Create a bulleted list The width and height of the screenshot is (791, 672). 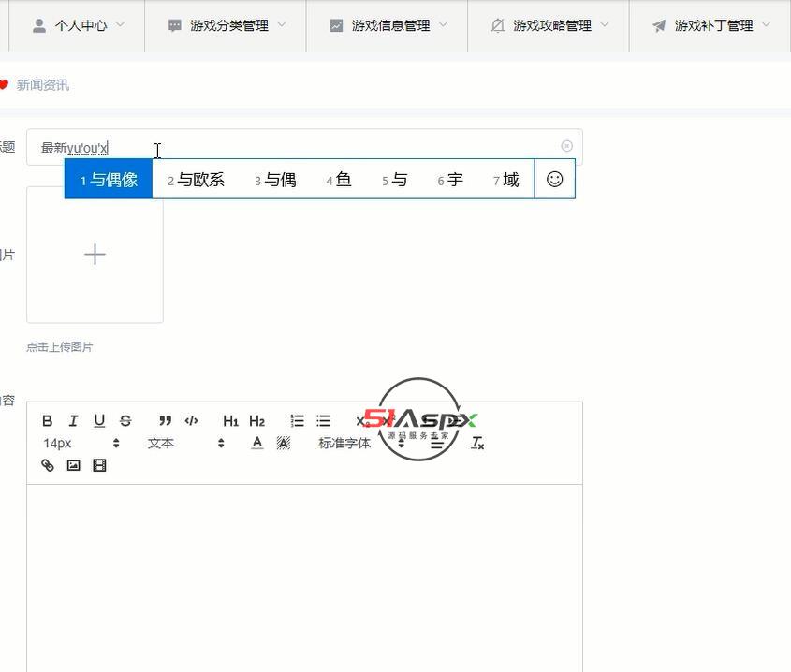pos(323,421)
